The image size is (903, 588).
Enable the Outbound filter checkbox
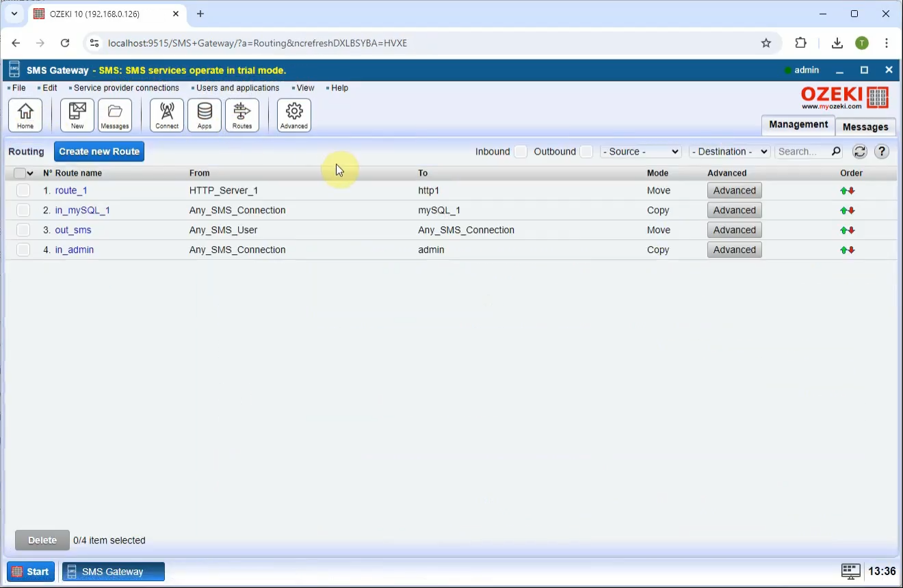coord(586,151)
